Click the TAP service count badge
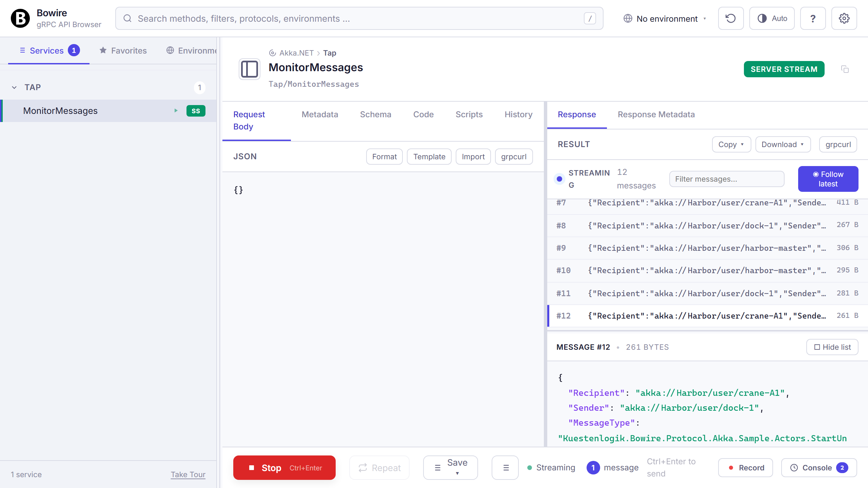 (200, 87)
